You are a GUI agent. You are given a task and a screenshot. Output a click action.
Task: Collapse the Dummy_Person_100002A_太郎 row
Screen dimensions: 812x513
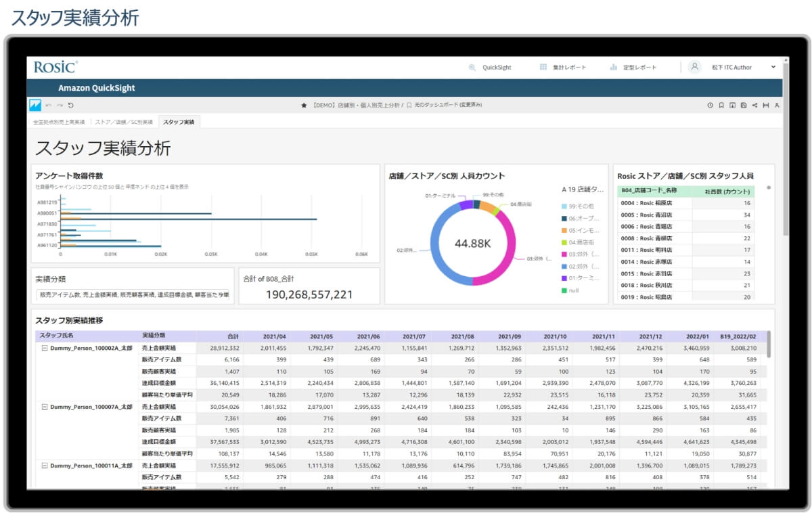pos(45,348)
